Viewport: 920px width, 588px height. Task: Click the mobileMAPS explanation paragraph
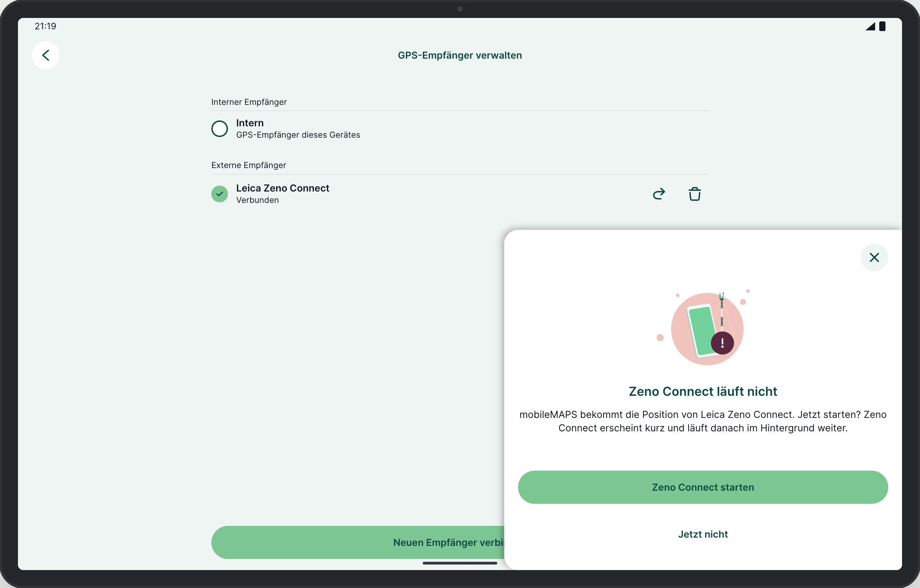pyautogui.click(x=703, y=421)
